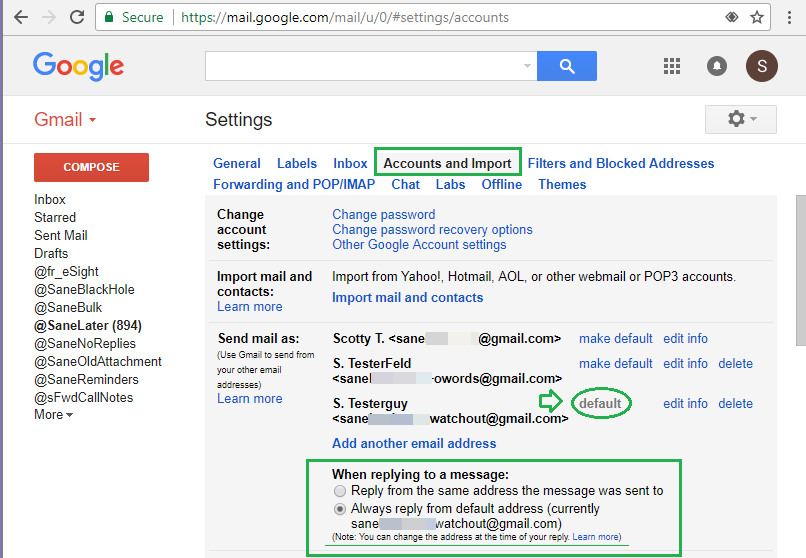
Task: Open Forwarding and POP/IMAP tab
Action: (x=294, y=184)
